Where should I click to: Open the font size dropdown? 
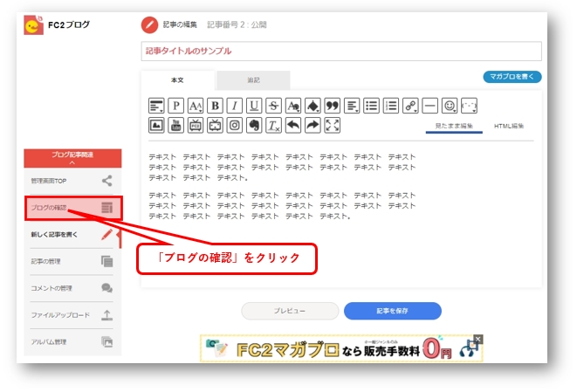click(x=196, y=106)
